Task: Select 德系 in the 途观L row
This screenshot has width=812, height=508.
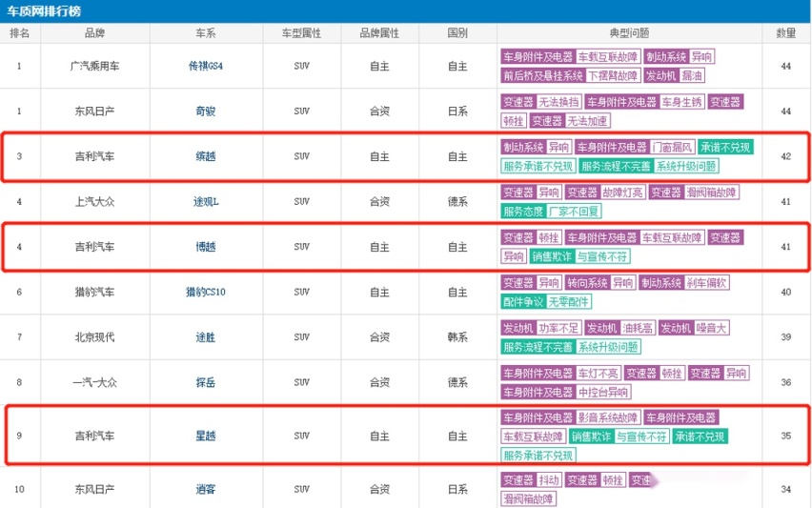Action: [457, 201]
